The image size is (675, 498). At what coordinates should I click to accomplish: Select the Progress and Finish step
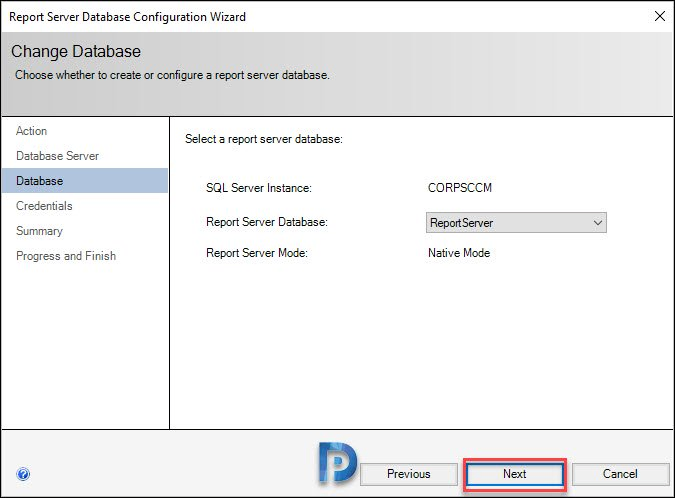click(x=66, y=256)
